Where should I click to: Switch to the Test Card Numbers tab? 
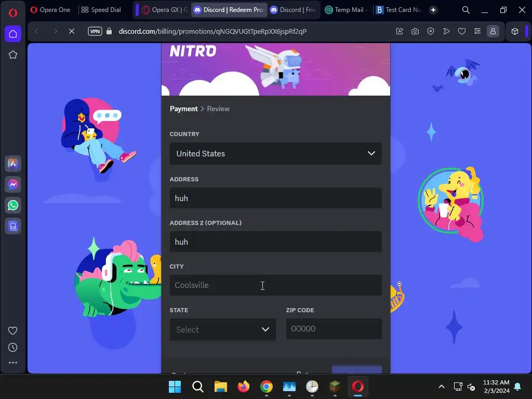pos(400,10)
